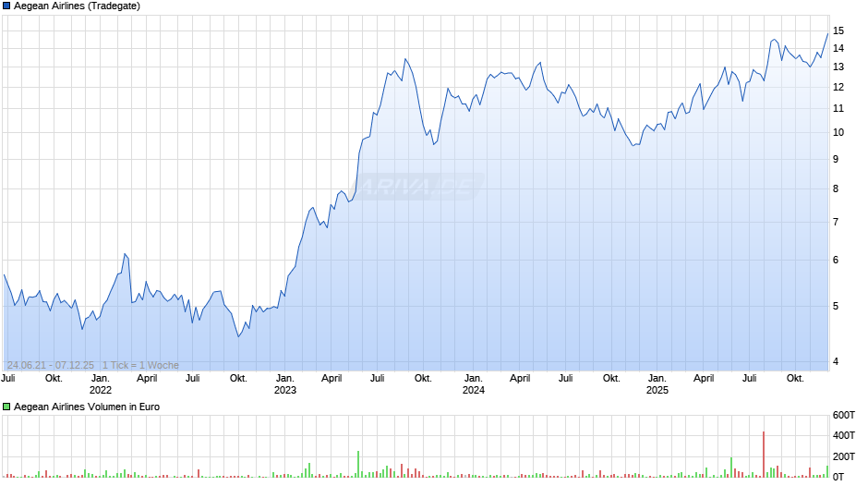Click the price axis label 5
Viewport: 868px width, 486px height.
click(836, 307)
